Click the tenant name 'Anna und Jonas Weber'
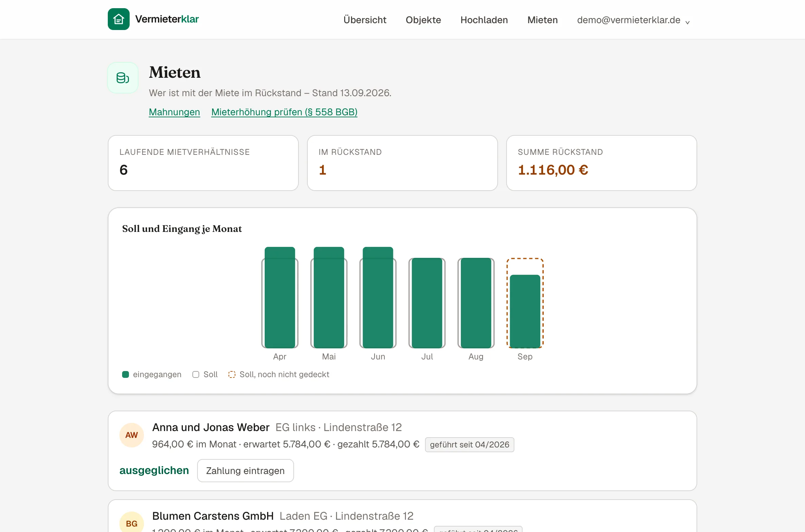The width and height of the screenshot is (805, 532). point(211,427)
